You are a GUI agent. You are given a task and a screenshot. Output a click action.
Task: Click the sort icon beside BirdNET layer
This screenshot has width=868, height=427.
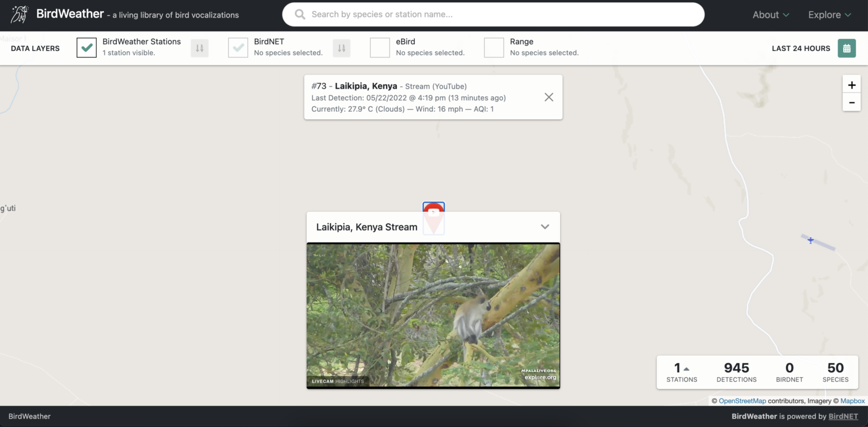pyautogui.click(x=341, y=48)
